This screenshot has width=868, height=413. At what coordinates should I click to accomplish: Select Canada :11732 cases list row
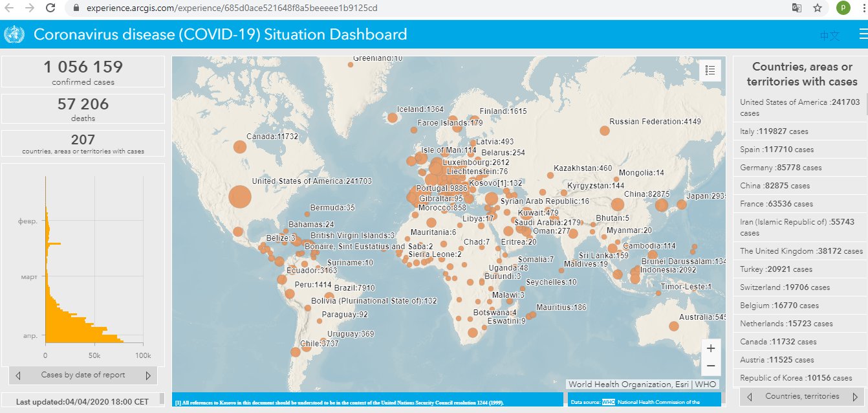pos(801,342)
